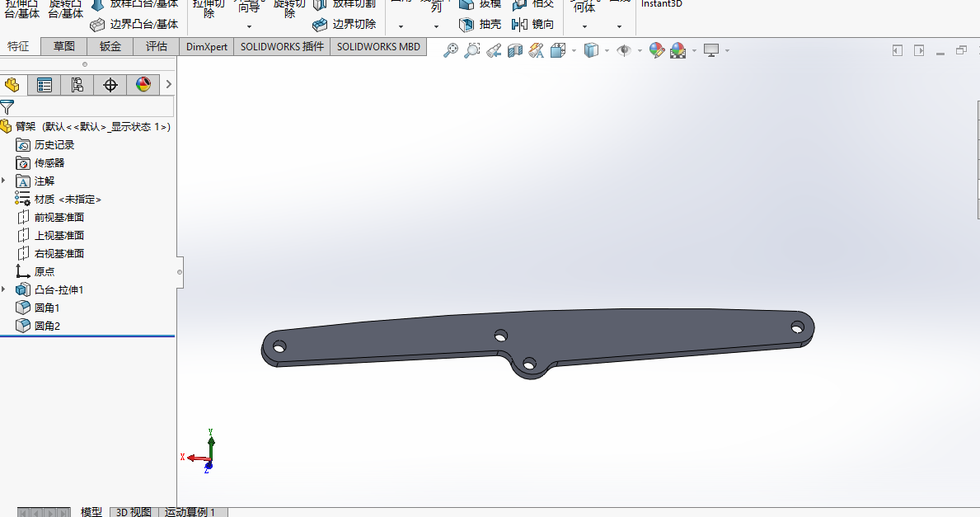
Task: Select the 前视基准面 plane
Action: 50,218
